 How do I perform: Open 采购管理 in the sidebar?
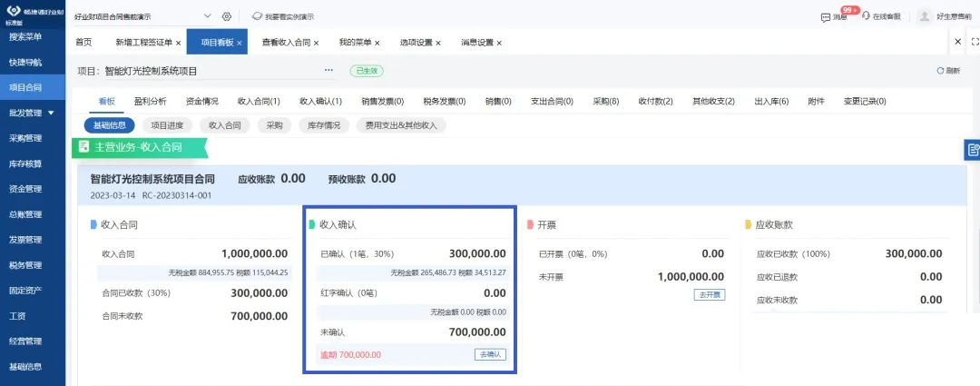point(33,138)
